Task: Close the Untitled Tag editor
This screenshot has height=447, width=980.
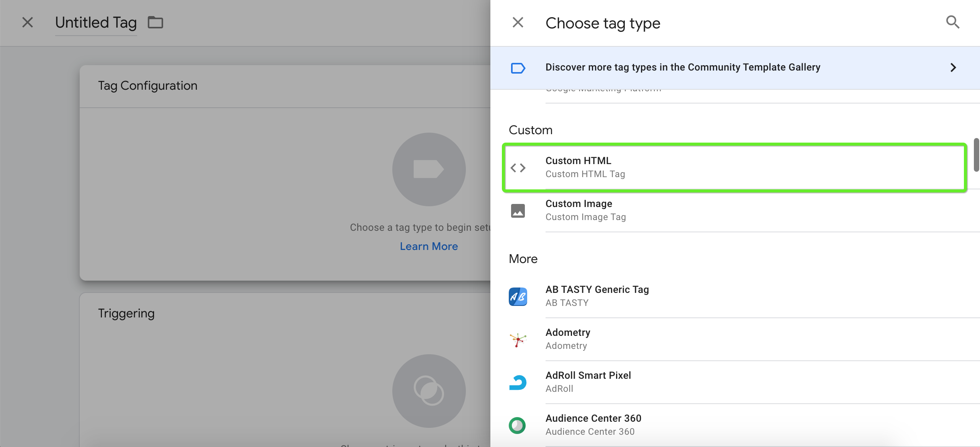Action: click(28, 23)
